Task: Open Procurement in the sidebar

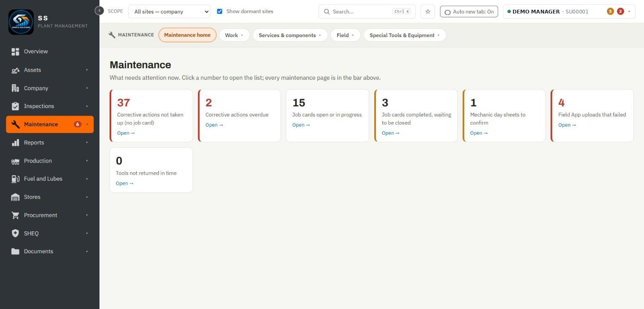Action: (50, 215)
